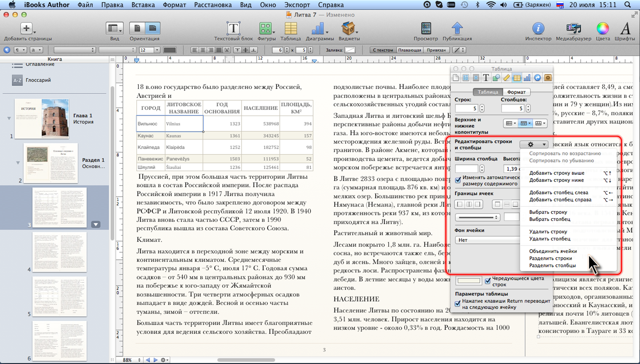640x364 pixels.
Task: Toggle alternating row colors checkbox
Action: (x=488, y=281)
